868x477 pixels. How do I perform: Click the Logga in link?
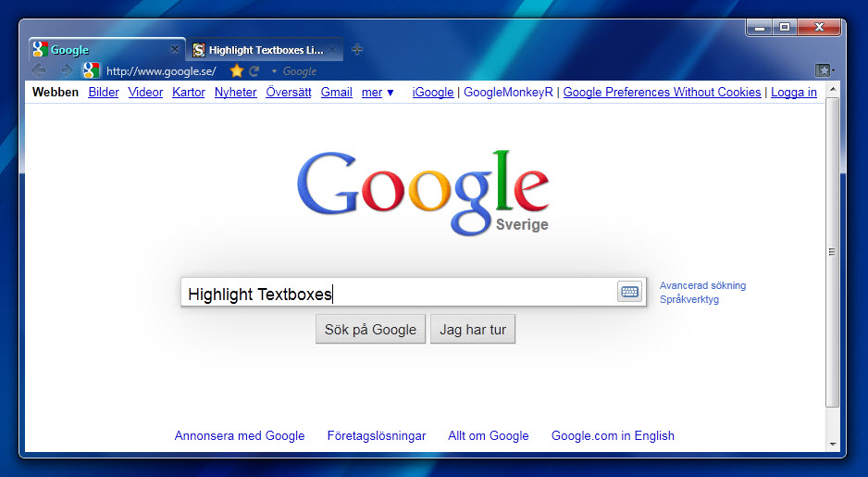tap(794, 93)
